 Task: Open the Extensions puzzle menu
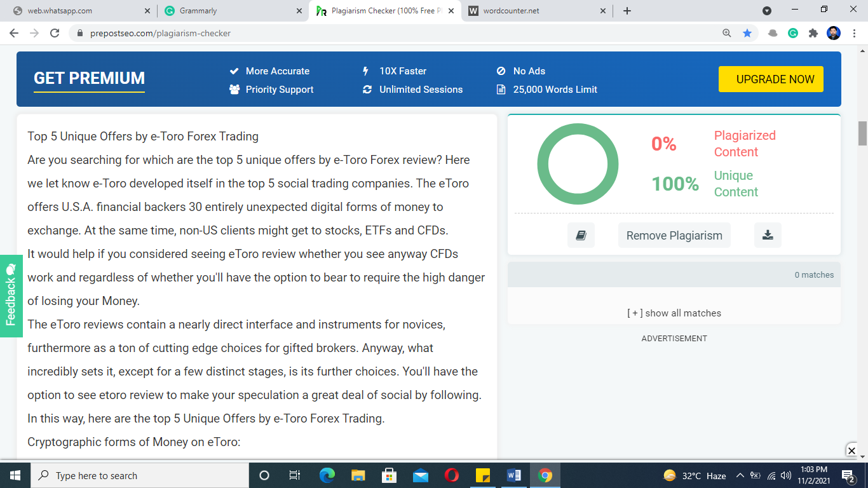pos(813,33)
